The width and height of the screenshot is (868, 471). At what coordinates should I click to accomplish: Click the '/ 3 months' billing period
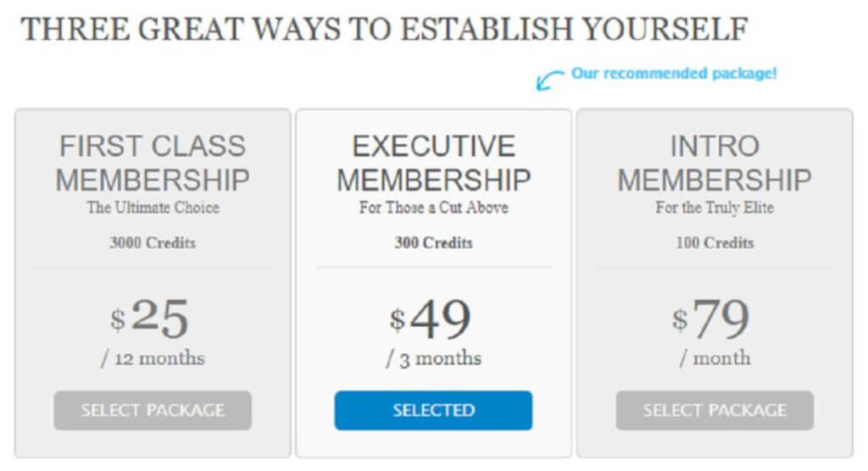click(433, 358)
